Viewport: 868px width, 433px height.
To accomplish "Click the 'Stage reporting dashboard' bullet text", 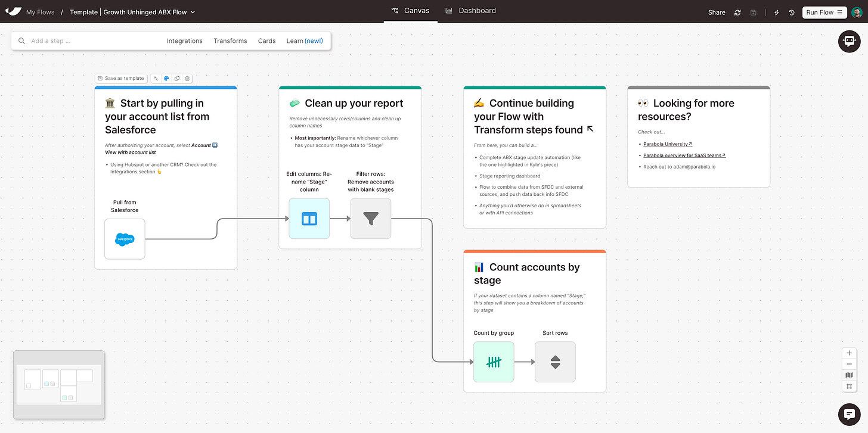I will pos(510,176).
